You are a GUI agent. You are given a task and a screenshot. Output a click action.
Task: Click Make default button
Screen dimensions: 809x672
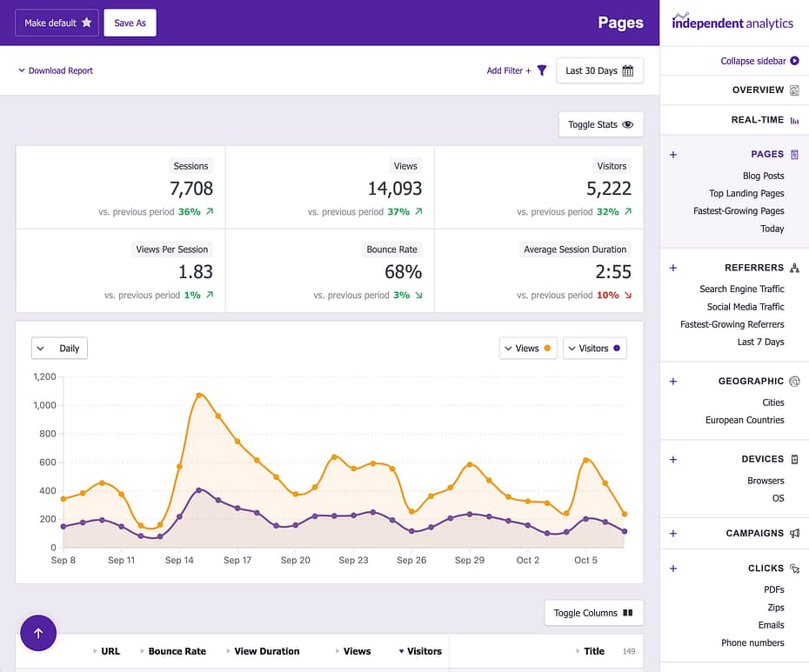pyautogui.click(x=57, y=23)
